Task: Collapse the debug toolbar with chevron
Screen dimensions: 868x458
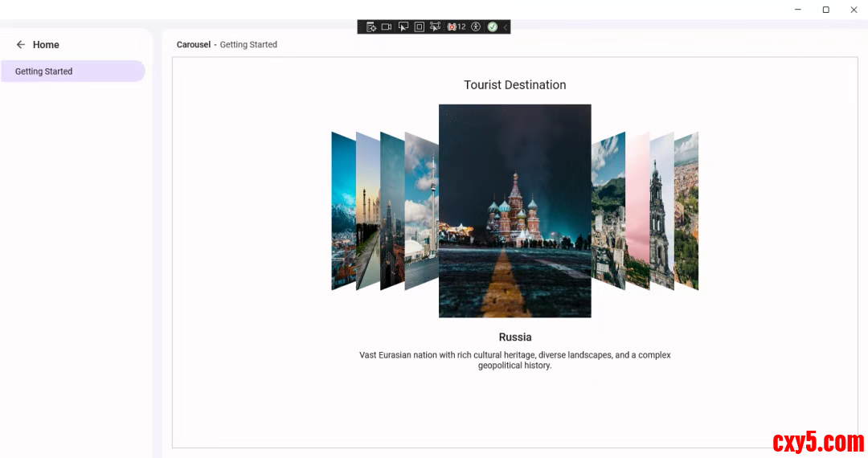Action: click(x=505, y=27)
